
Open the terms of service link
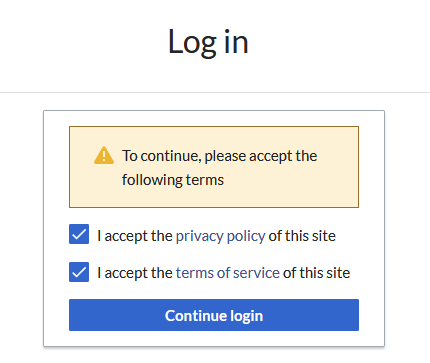(228, 273)
